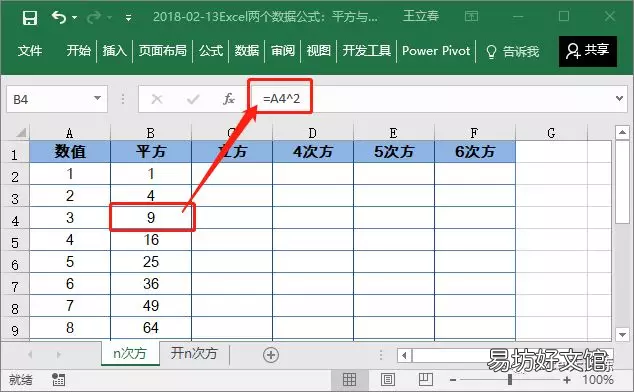Open the Power Pivot tab
Viewport: 634px width, 392px height.
436,51
